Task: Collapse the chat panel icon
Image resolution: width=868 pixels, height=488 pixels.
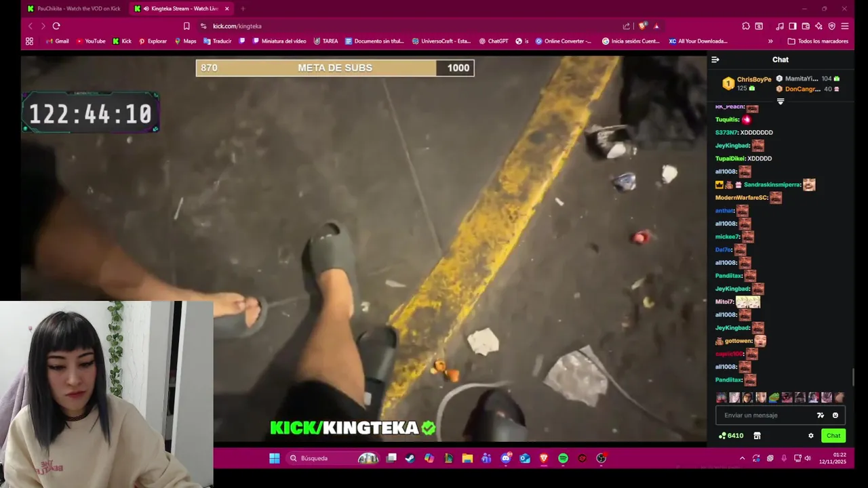Action: [x=715, y=60]
